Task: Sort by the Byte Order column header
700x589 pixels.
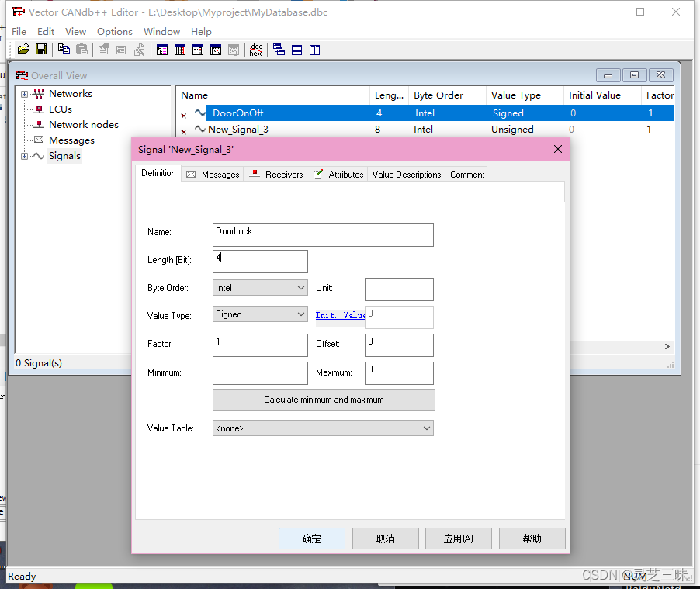Action: click(447, 95)
